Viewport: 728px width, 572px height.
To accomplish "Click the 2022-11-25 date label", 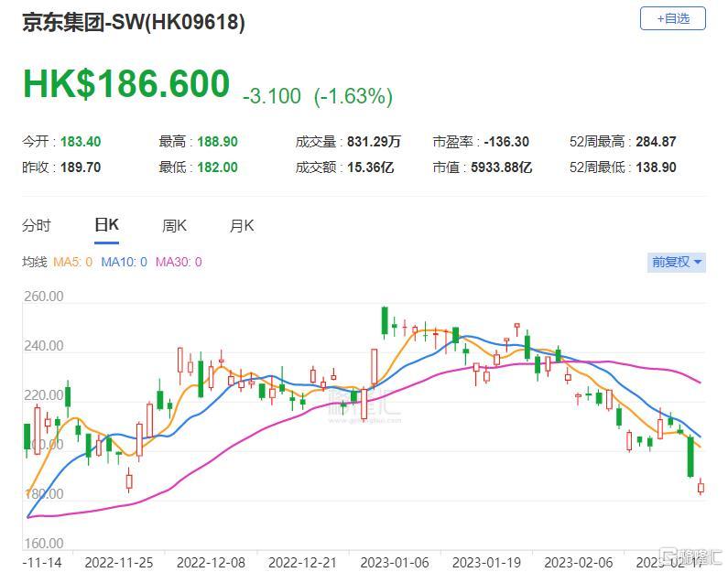I will [119, 563].
